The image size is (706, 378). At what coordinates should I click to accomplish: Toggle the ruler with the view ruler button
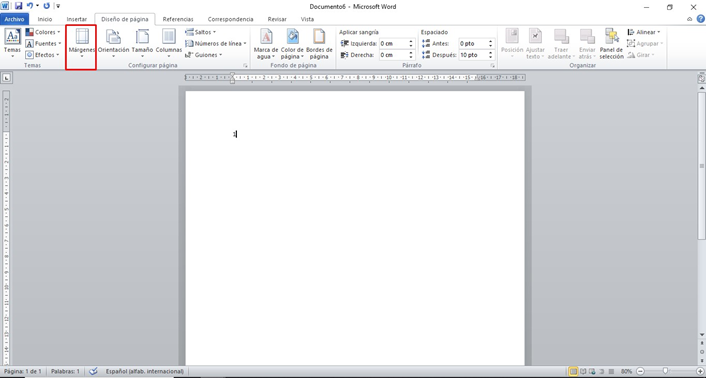pyautogui.click(x=701, y=78)
